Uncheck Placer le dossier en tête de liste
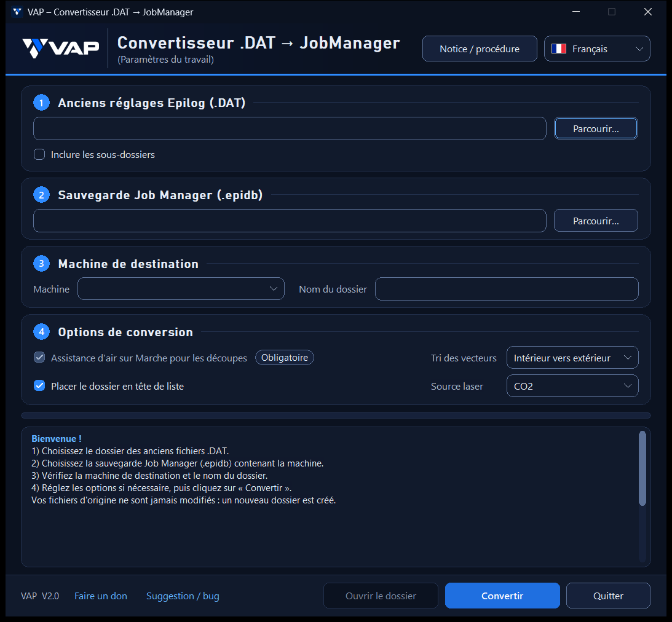672x622 pixels. coord(39,386)
